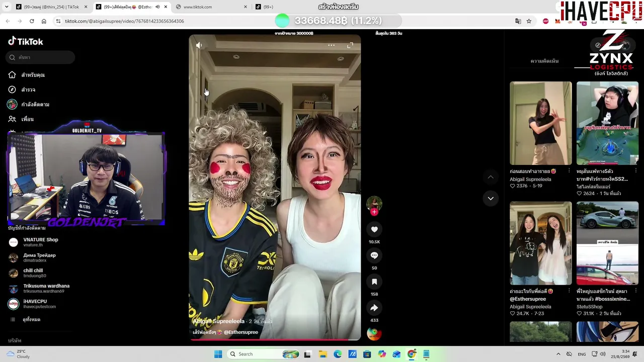
Task: Open the spinning sound disc on the video
Action: pos(374,333)
